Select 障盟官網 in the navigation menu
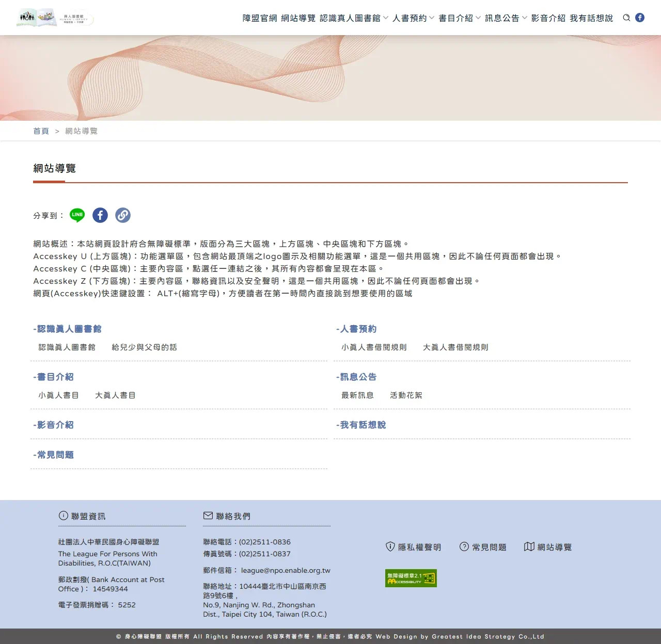The width and height of the screenshot is (661, 644). click(x=260, y=18)
